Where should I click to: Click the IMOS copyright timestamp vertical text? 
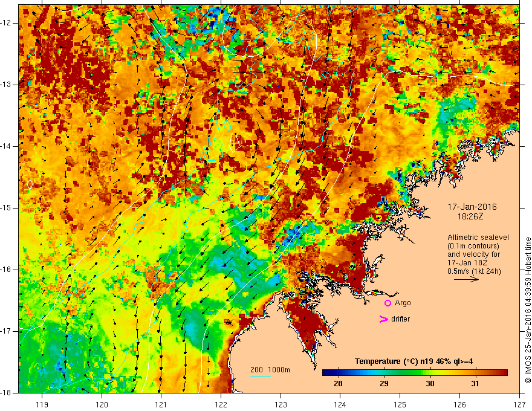(528, 310)
